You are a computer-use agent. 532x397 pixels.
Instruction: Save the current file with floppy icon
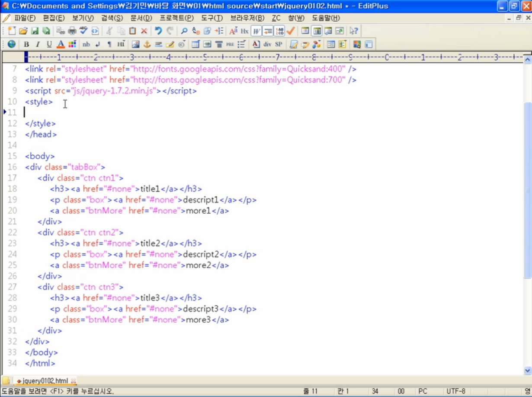(35, 31)
